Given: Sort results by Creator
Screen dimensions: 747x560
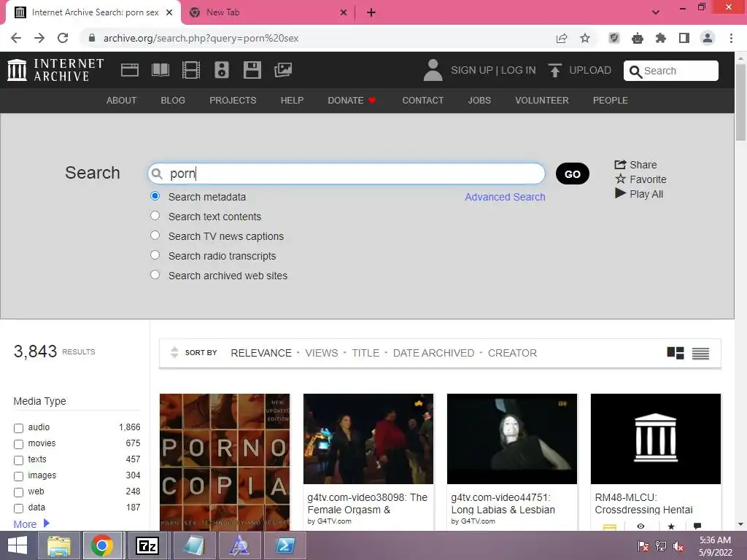Looking at the screenshot, I should point(512,353).
